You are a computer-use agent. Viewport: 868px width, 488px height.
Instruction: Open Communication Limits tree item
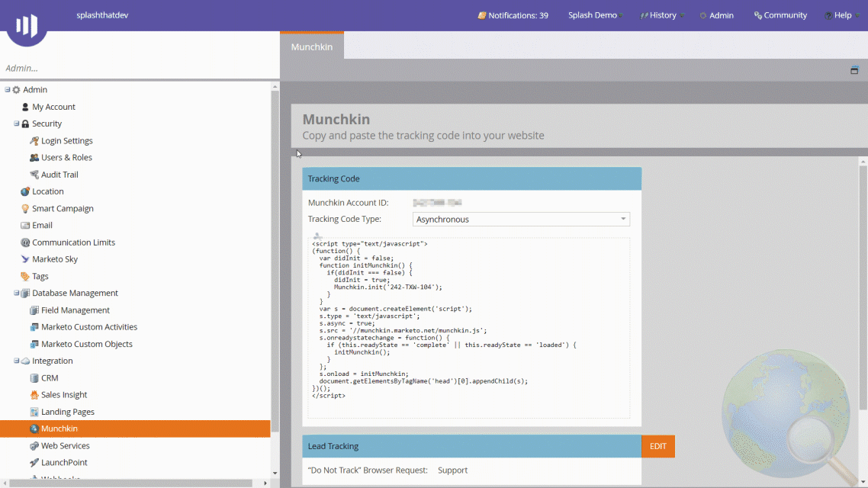pyautogui.click(x=74, y=242)
